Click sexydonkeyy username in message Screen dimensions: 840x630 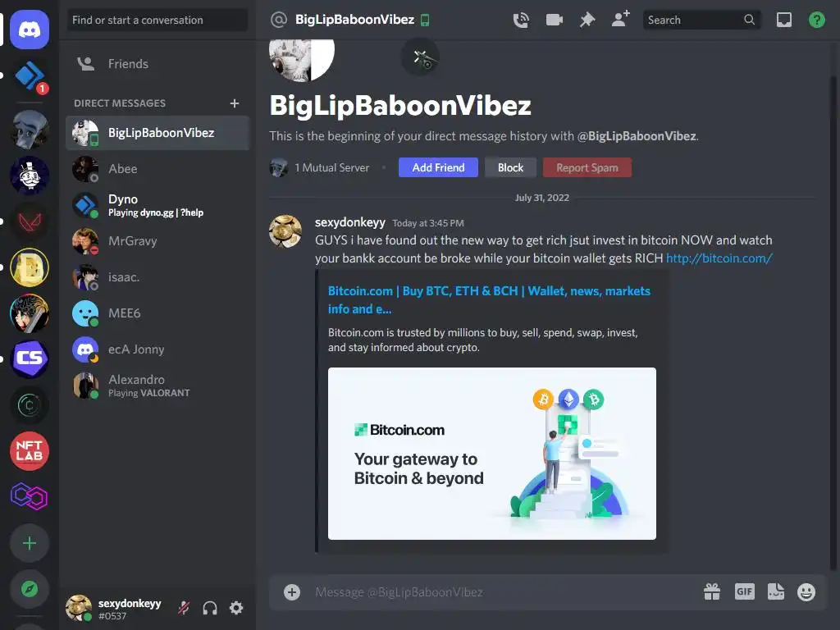(349, 222)
